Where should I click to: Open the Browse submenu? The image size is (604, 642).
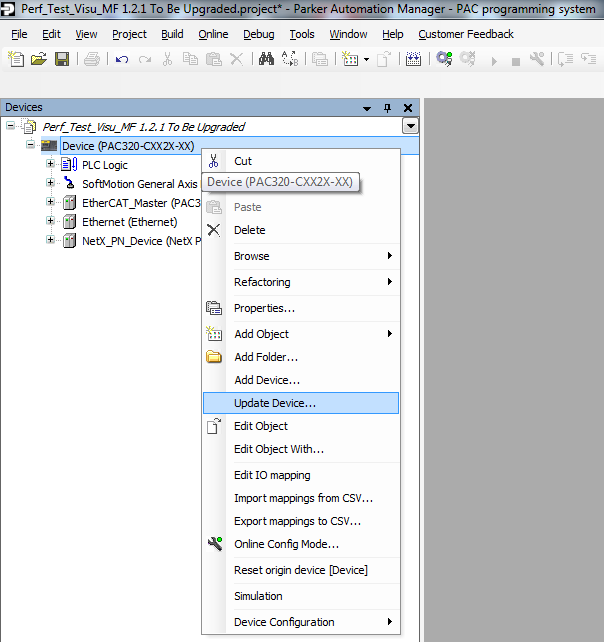(x=301, y=256)
